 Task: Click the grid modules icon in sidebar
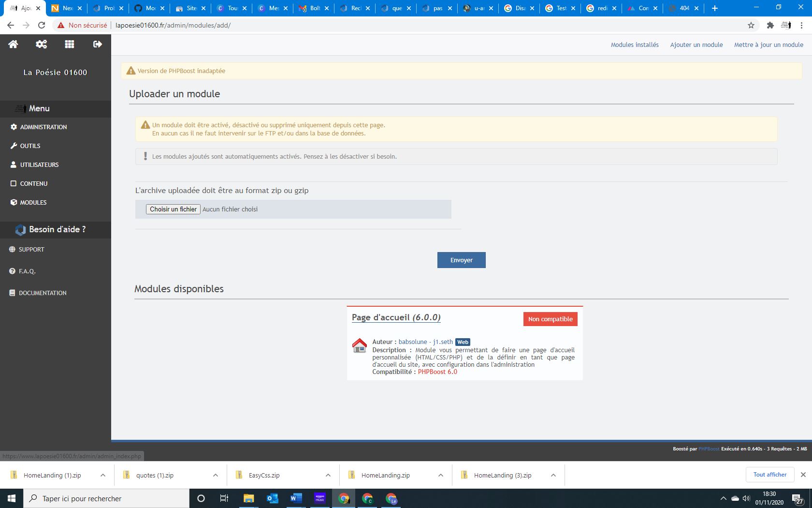pos(70,44)
